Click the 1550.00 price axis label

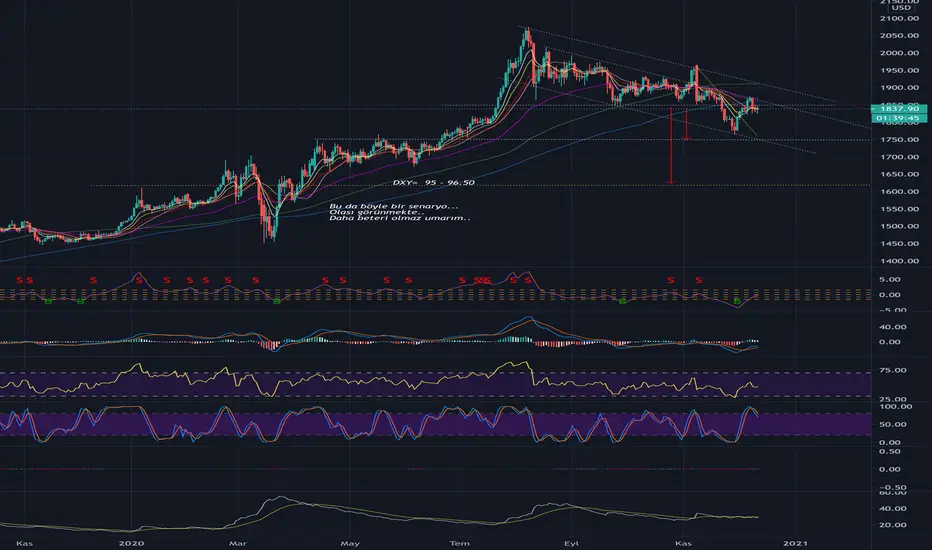click(x=899, y=209)
